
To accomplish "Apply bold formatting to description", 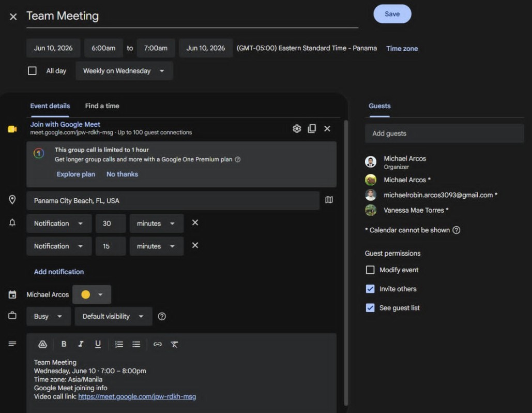I will 64,344.
